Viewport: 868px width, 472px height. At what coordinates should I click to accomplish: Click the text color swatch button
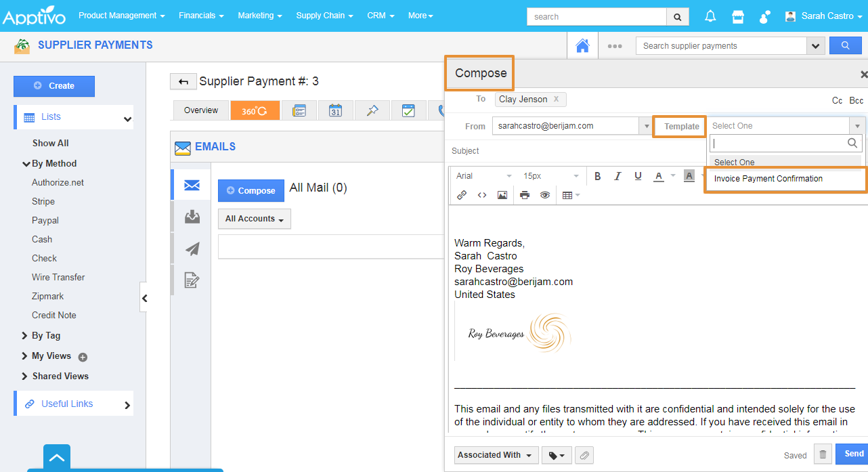coord(658,176)
